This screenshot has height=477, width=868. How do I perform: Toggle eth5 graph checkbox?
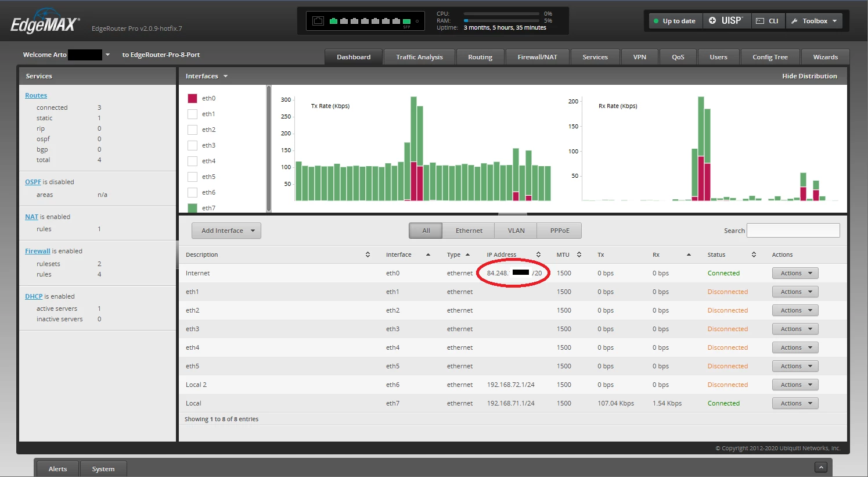[x=192, y=177]
